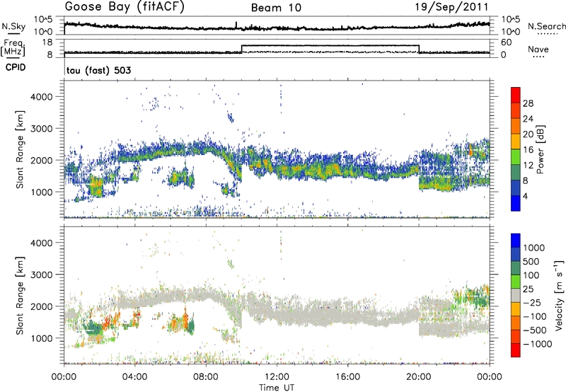Click the frequency step-down edge near 20:00 UT

(x=419, y=49)
